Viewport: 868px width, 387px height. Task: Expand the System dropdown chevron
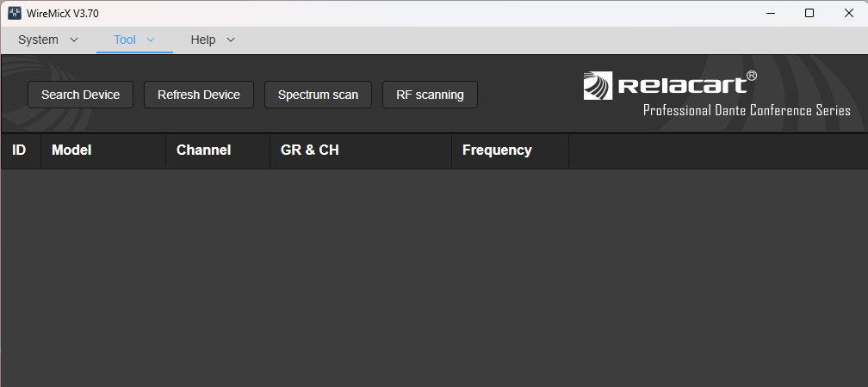pyautogui.click(x=73, y=40)
